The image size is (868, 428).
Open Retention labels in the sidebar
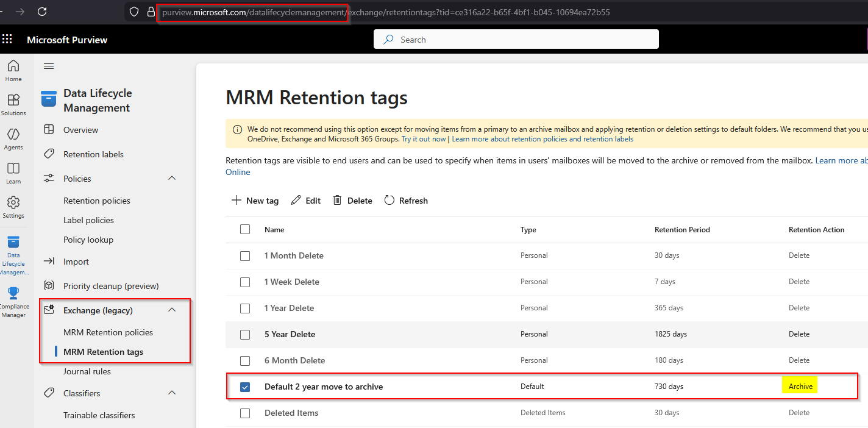(x=93, y=154)
